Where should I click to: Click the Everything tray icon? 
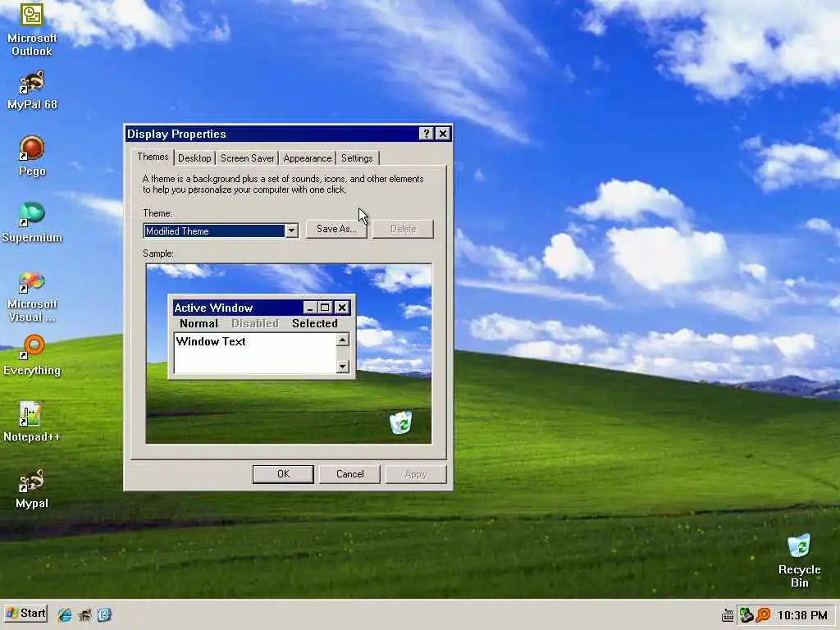tap(763, 614)
